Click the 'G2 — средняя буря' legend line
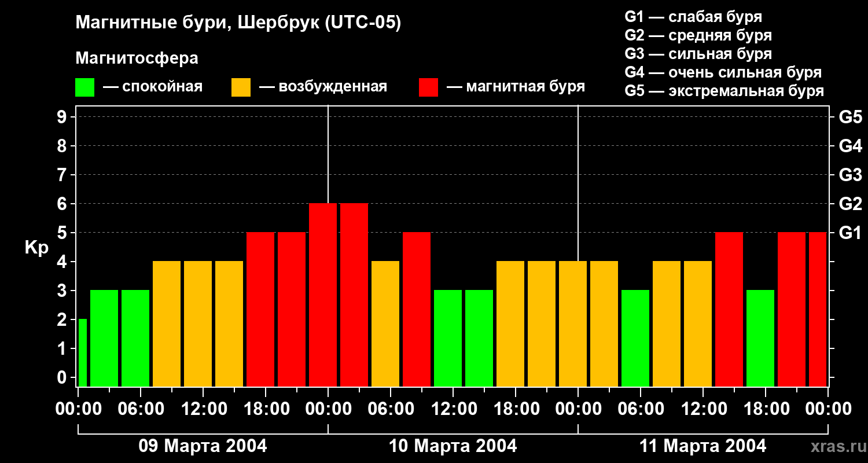 coord(698,35)
